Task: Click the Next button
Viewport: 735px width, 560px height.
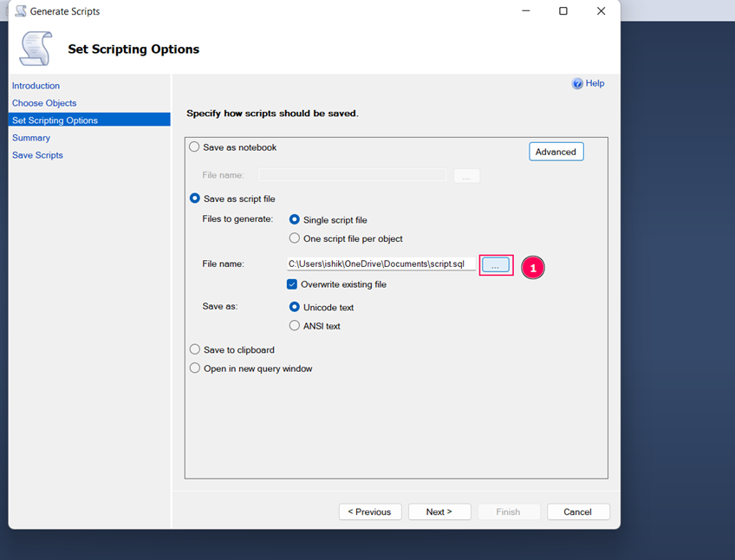Action: click(x=439, y=511)
